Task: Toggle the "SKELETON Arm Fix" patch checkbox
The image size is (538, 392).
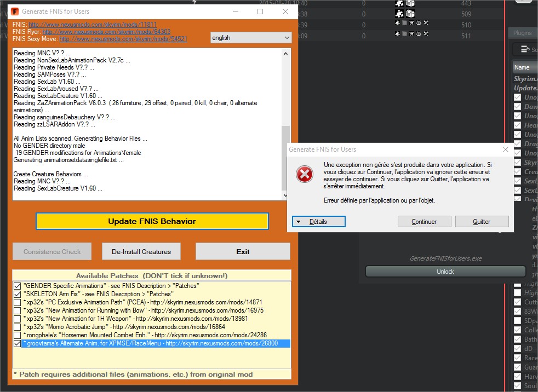Action: [18, 294]
